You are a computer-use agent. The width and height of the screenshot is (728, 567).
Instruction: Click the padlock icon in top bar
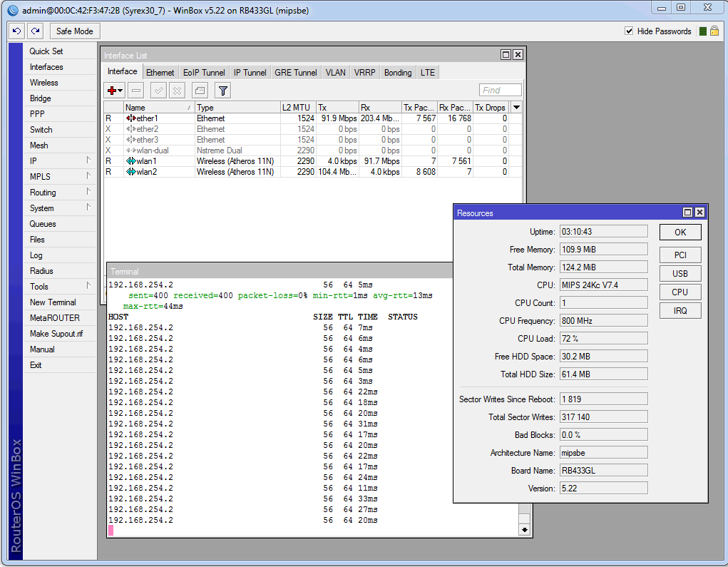[x=714, y=31]
